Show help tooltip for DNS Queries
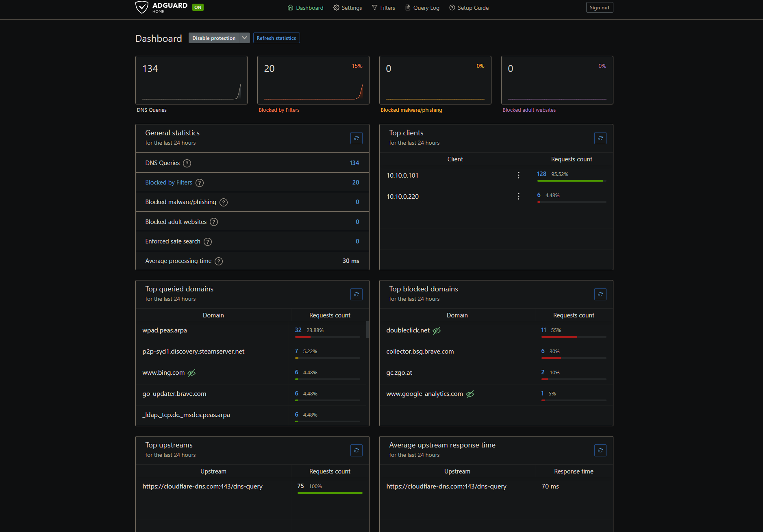The height and width of the screenshot is (532, 763). click(187, 163)
